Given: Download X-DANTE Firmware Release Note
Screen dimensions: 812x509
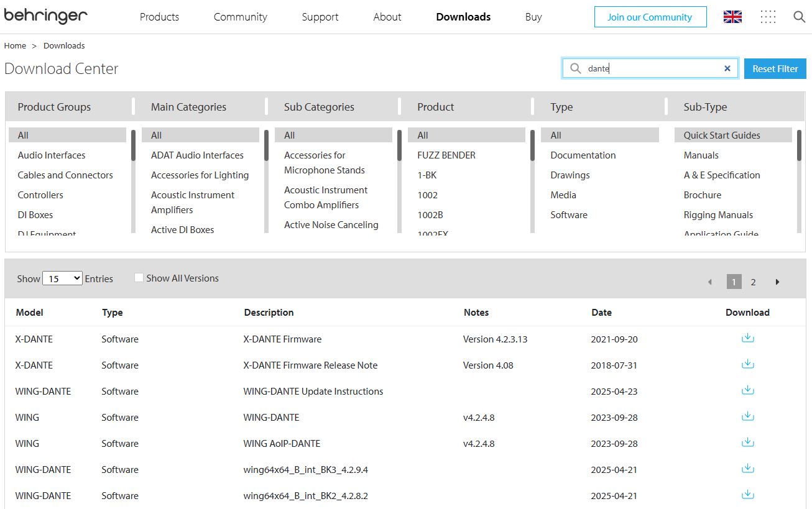Looking at the screenshot, I should [x=748, y=364].
